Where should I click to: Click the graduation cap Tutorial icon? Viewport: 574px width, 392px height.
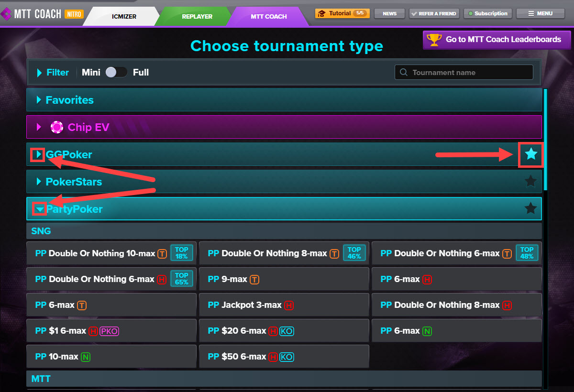(322, 13)
